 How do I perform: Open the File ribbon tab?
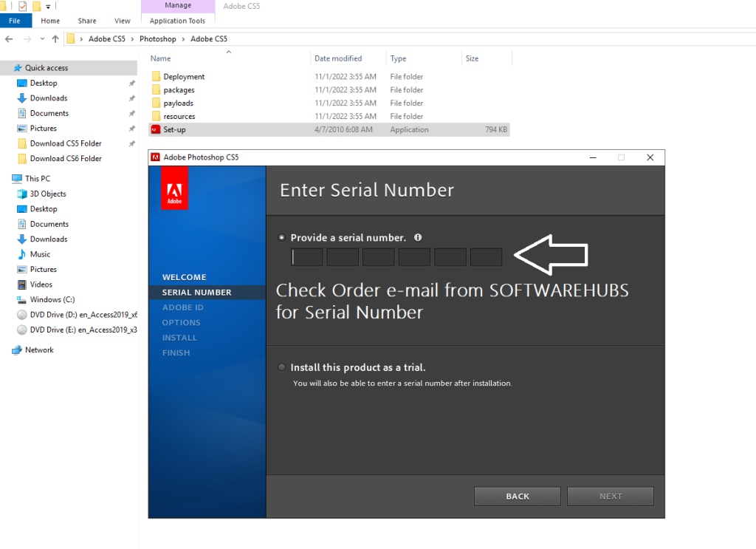tap(15, 21)
